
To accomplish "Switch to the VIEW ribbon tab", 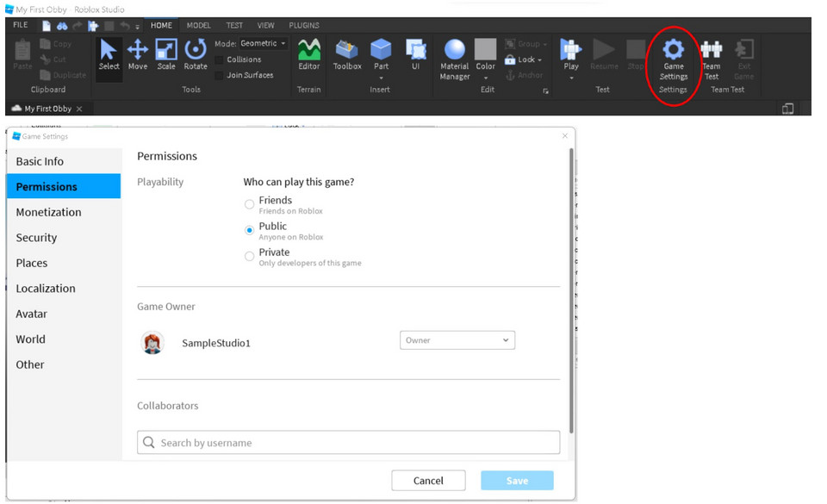I will (265, 25).
